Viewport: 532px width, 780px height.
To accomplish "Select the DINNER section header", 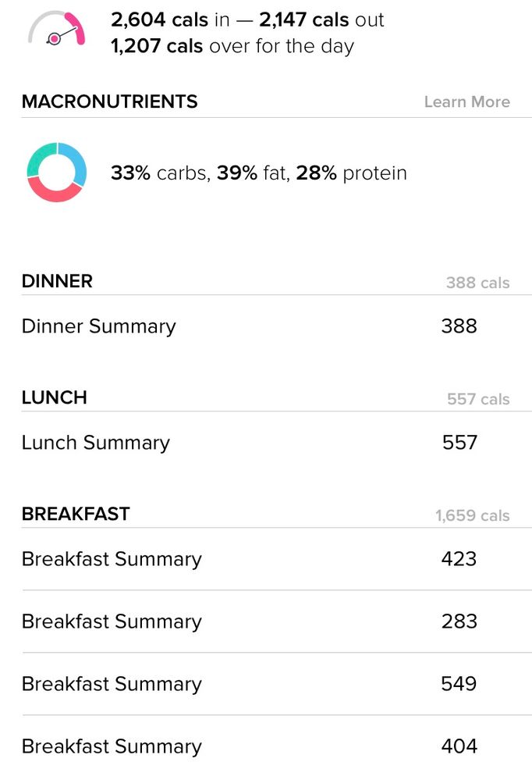I will (57, 281).
